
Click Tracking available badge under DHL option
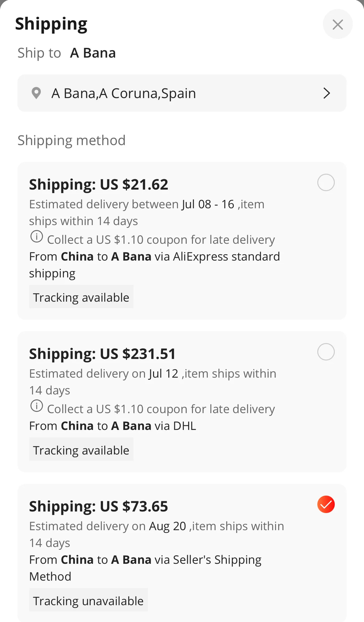[x=81, y=450]
